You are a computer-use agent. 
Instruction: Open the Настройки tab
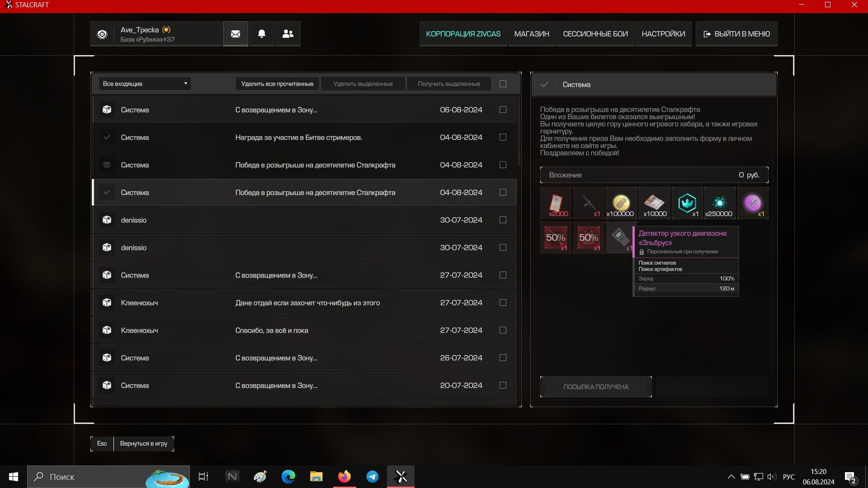coord(663,34)
